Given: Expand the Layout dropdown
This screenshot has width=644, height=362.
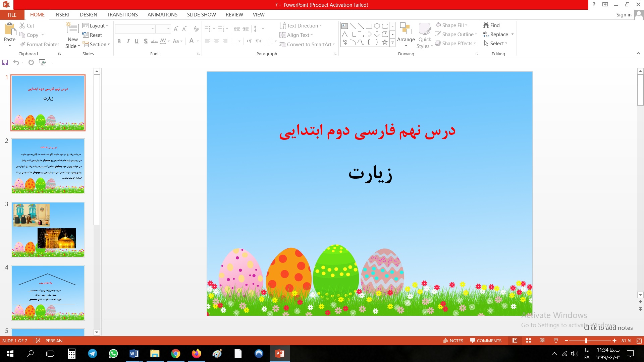Looking at the screenshot, I should (96, 25).
